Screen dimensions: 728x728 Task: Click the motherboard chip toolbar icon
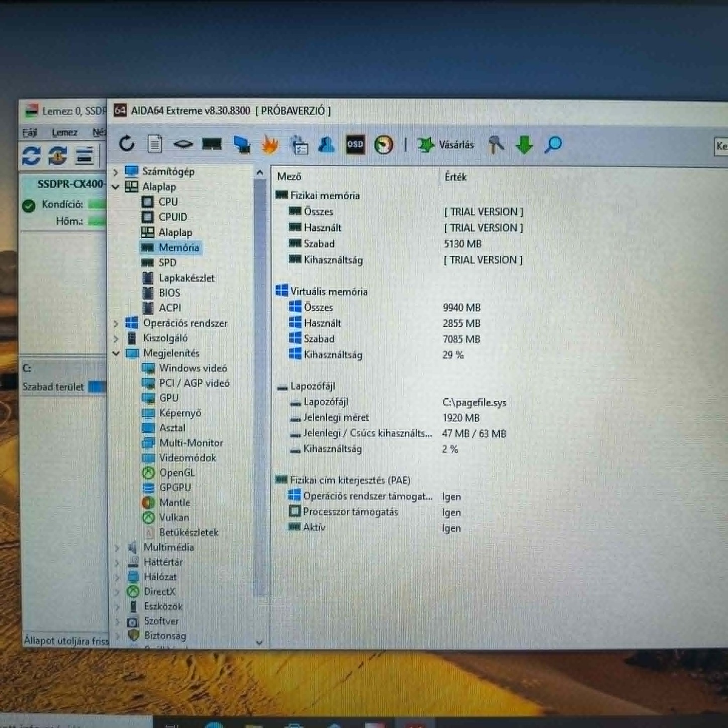183,144
